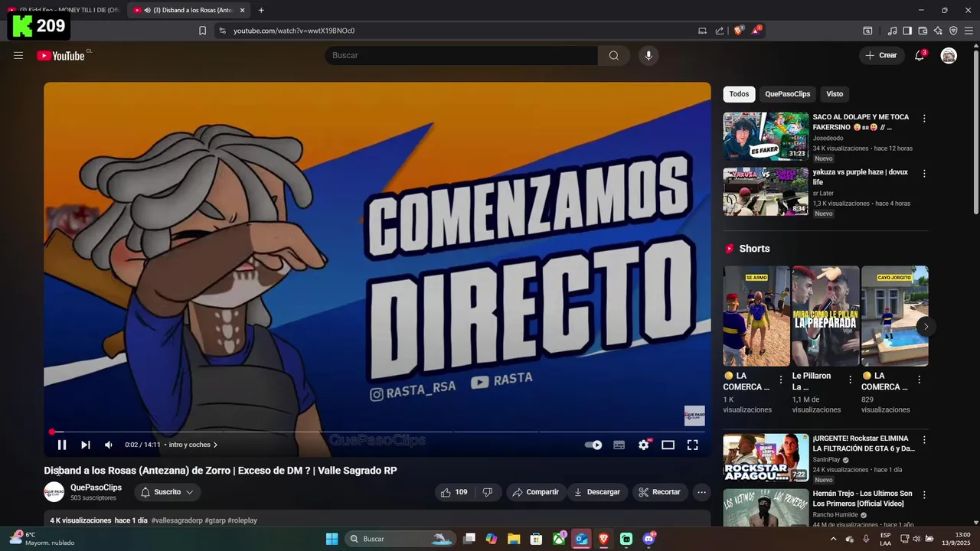Open player settings gear

click(644, 445)
